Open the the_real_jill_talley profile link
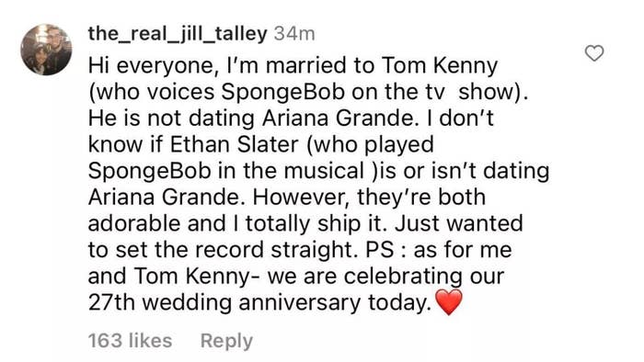The height and width of the screenshot is (362, 644). coord(178,34)
